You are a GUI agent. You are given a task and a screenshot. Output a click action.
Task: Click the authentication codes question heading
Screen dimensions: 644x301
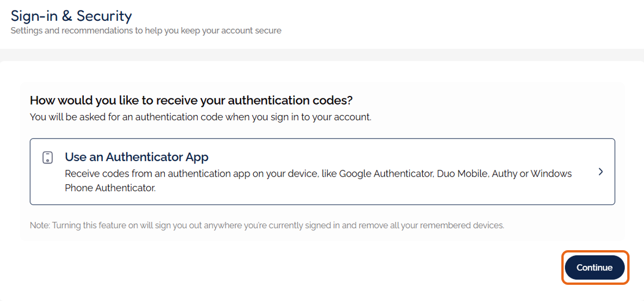(x=191, y=100)
